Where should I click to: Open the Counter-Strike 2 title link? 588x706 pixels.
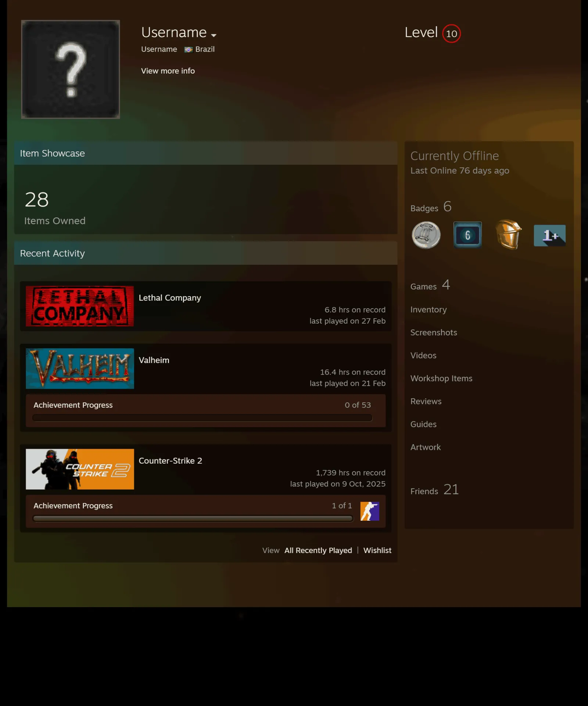click(171, 461)
